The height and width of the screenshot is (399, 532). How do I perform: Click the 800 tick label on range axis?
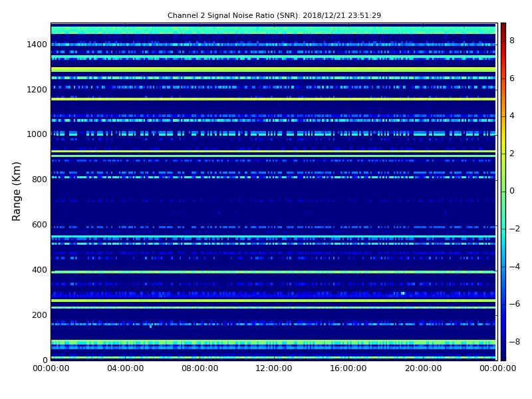tap(39, 180)
